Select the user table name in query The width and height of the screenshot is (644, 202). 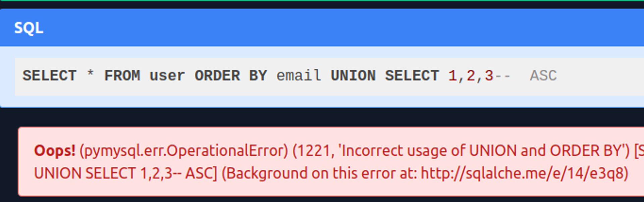click(x=167, y=76)
